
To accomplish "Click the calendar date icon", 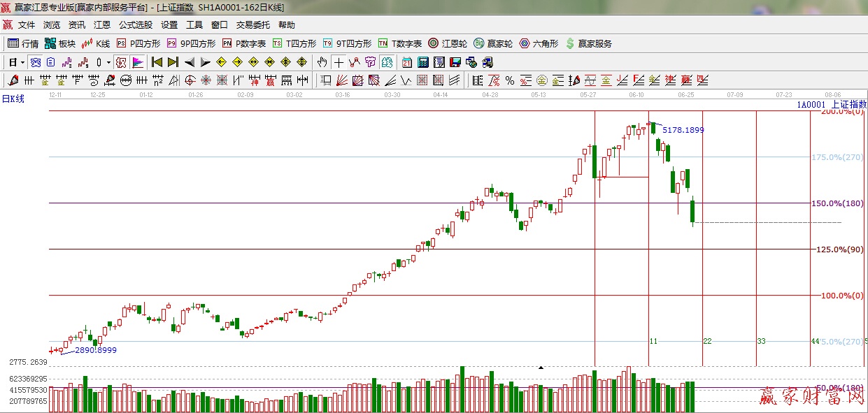I will 406,62.
